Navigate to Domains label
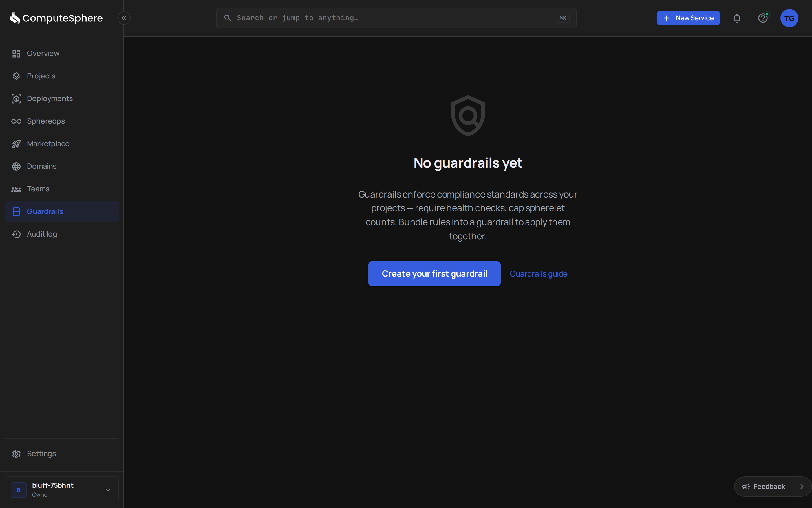The width and height of the screenshot is (812, 508). (42, 166)
